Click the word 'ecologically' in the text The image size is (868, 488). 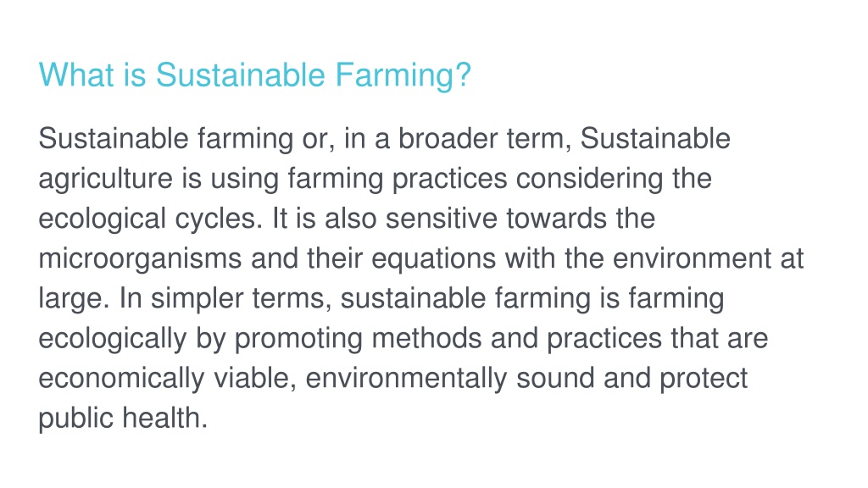tap(113, 339)
